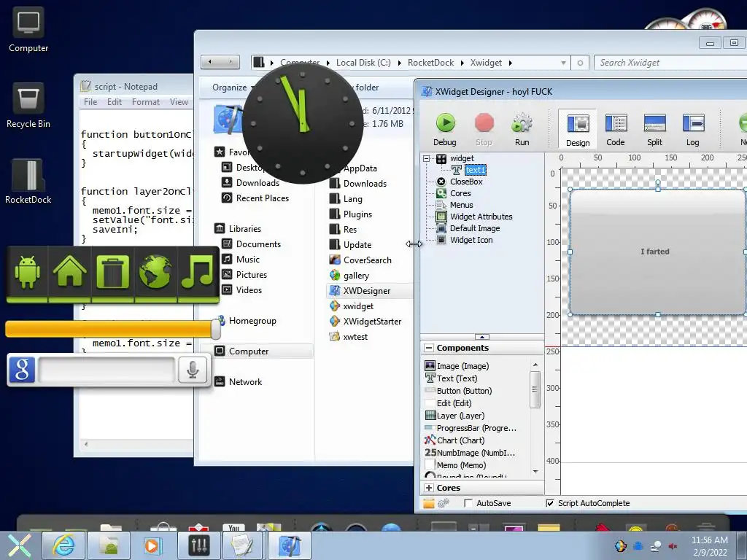Select Homegroup in the navigation pane
The width and height of the screenshot is (747, 560).
pyautogui.click(x=252, y=321)
